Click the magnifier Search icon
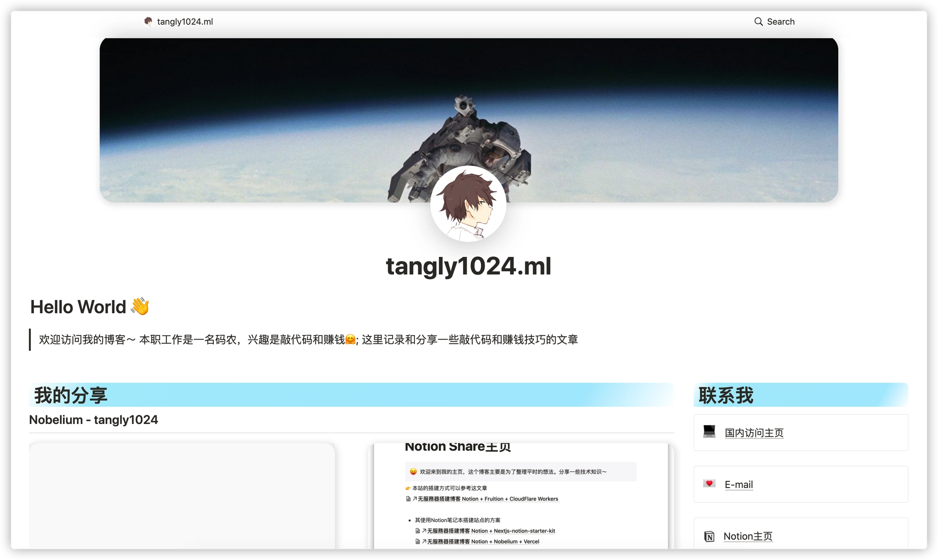The width and height of the screenshot is (938, 560). coord(758,22)
